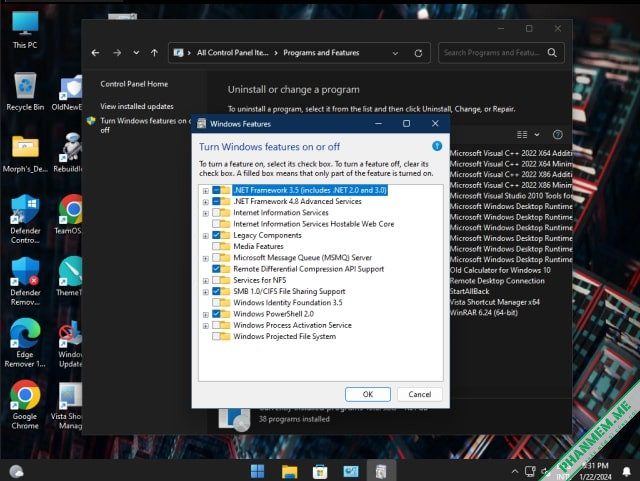This screenshot has height=481, width=640.
Task: Open Google Chrome desktop shortcut
Action: click(25, 405)
